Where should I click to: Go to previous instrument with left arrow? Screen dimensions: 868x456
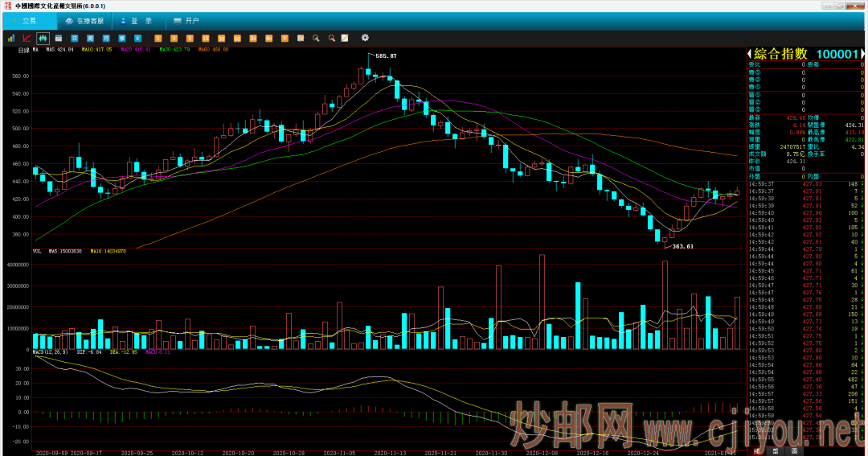click(751, 54)
